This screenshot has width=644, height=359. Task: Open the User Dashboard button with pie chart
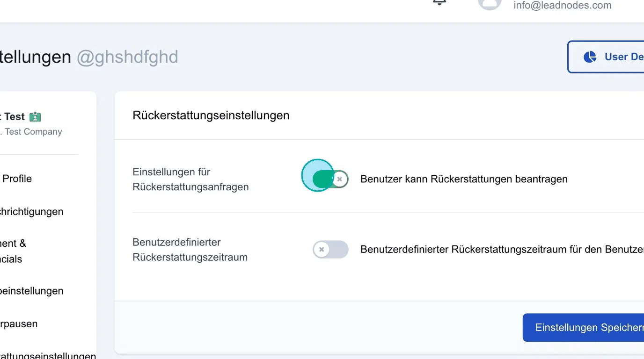coord(606,57)
